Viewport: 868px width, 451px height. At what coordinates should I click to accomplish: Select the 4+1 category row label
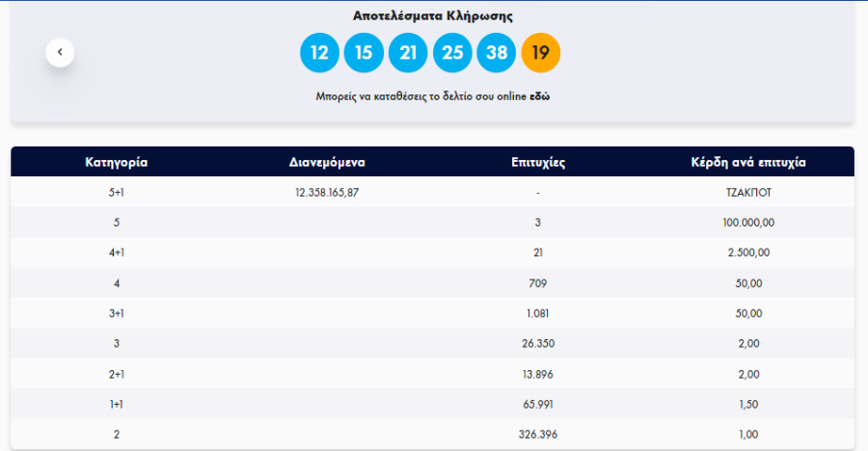click(117, 252)
